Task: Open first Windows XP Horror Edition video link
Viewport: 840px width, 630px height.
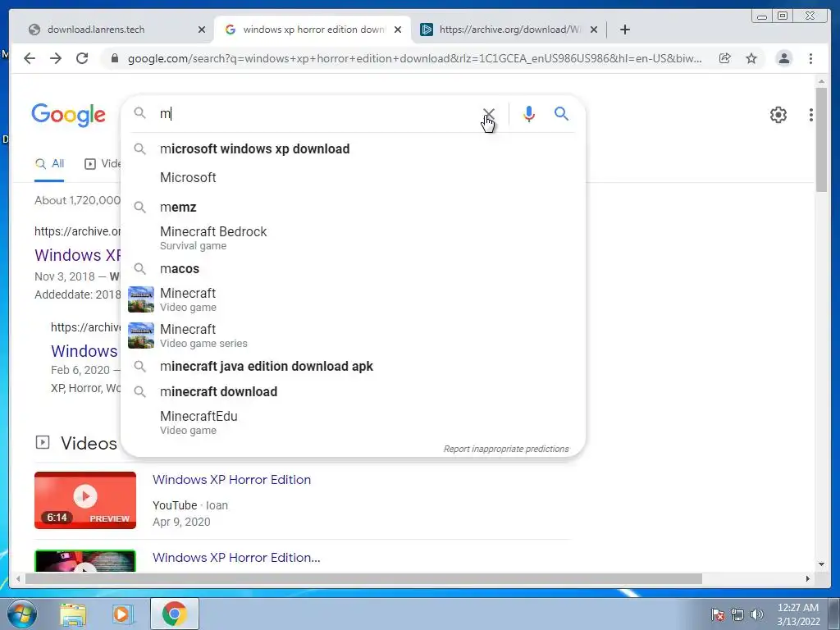Action: pyautogui.click(x=231, y=479)
